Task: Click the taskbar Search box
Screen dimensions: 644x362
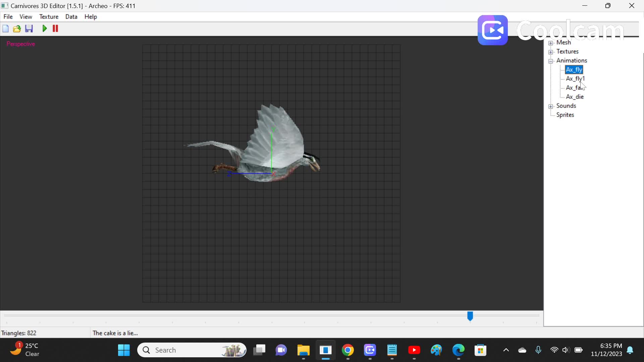Action: (x=192, y=350)
